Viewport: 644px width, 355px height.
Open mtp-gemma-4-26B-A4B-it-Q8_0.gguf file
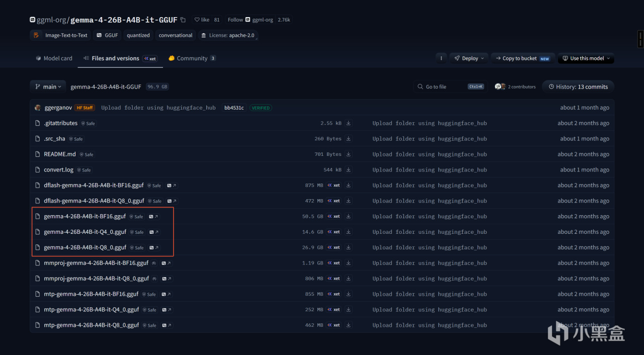coord(92,325)
